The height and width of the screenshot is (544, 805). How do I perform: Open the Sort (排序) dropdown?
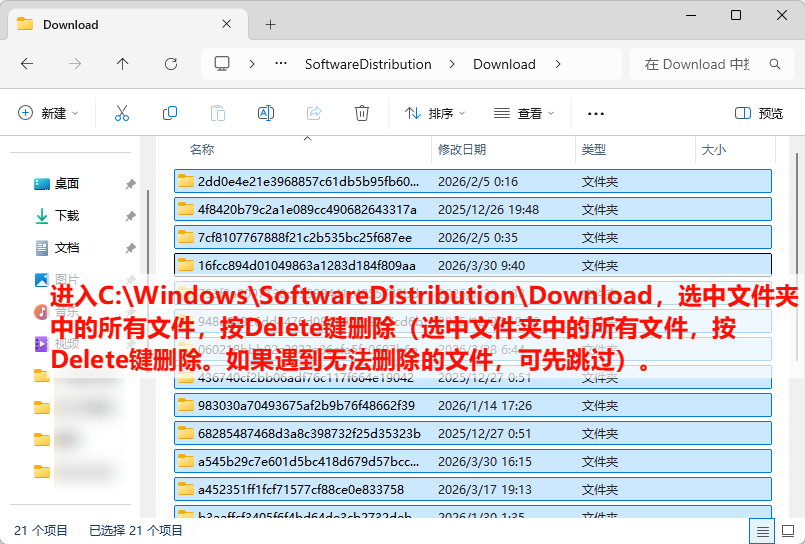[434, 113]
